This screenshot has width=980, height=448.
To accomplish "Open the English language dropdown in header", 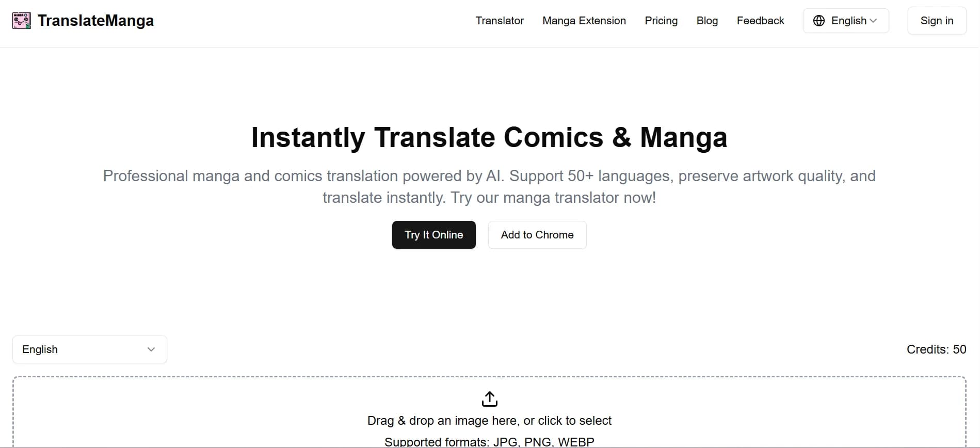I will (846, 21).
